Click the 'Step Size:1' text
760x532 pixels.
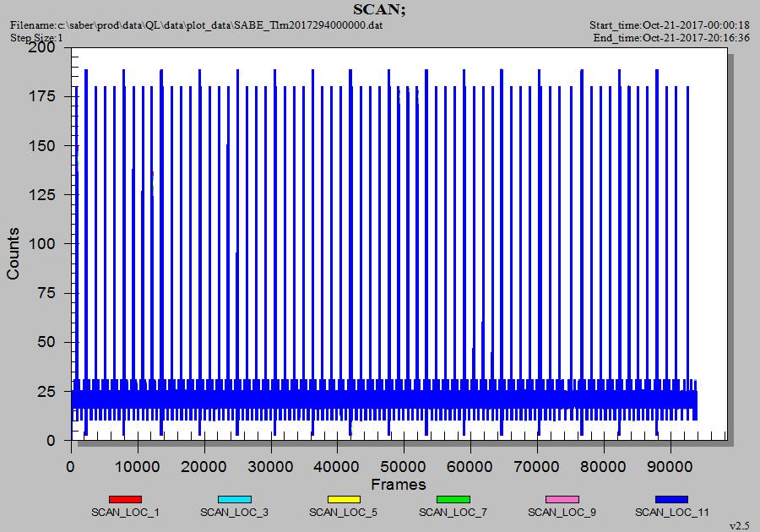37,38
